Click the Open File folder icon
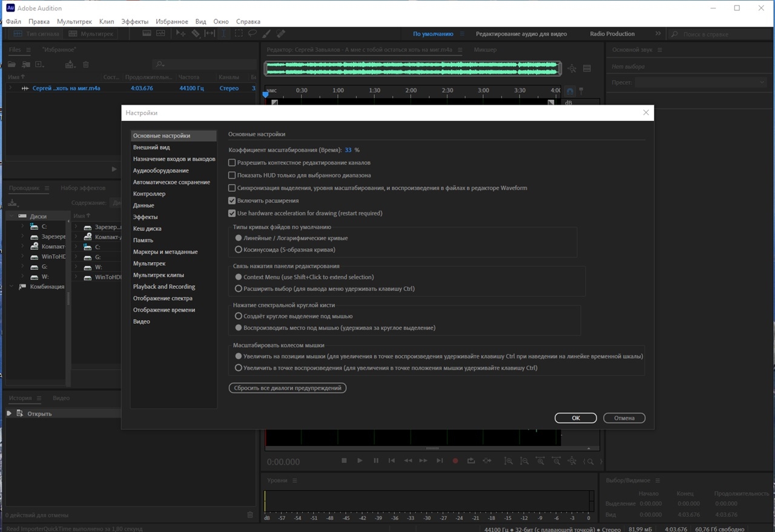This screenshot has height=532, width=775. pyautogui.click(x=12, y=65)
